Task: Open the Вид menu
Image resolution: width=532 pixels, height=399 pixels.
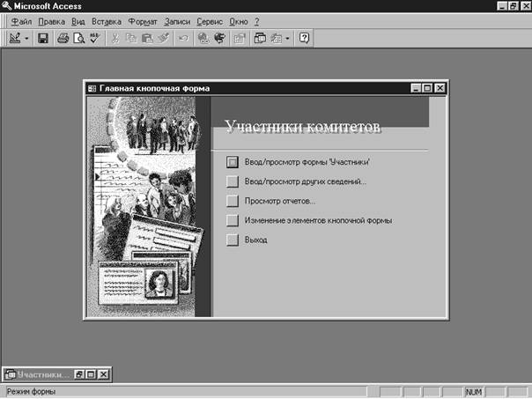Action: click(78, 22)
